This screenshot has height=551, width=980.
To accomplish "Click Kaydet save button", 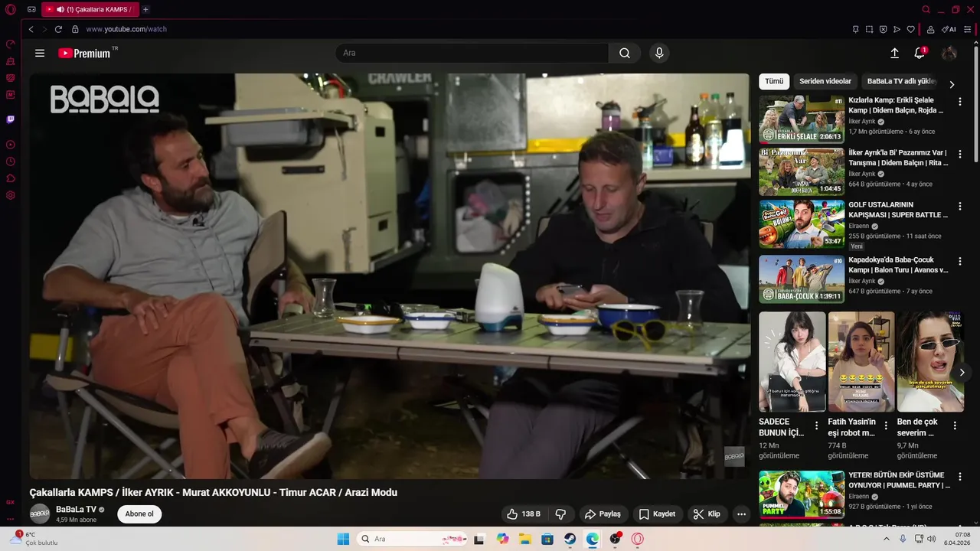I will (x=657, y=514).
